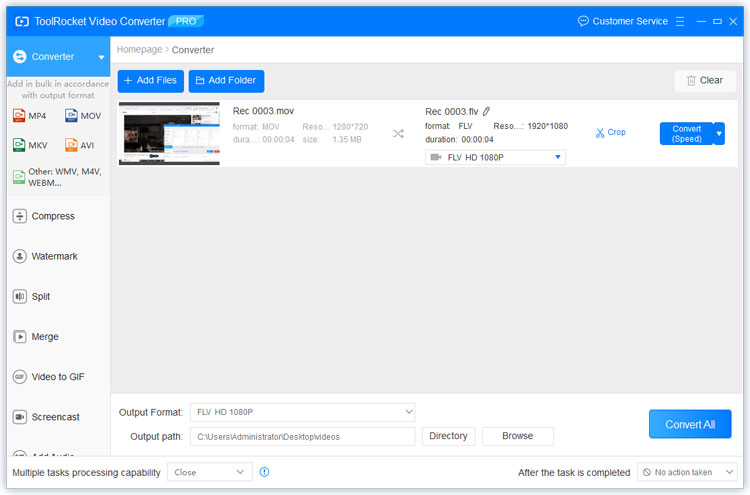Screen dimensions: 750x495
Task: Open Customer Service chat
Action: coord(623,21)
